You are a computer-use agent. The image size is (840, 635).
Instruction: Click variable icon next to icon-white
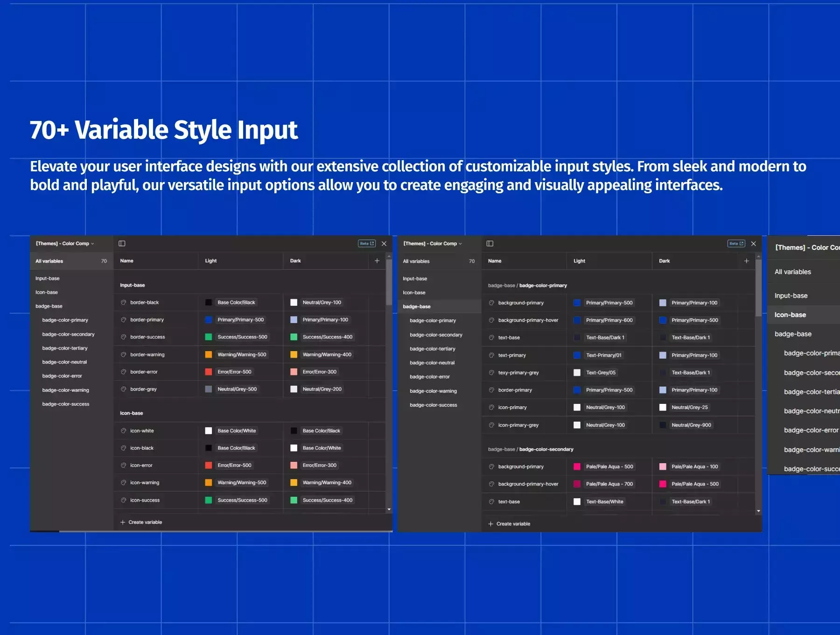[124, 430]
